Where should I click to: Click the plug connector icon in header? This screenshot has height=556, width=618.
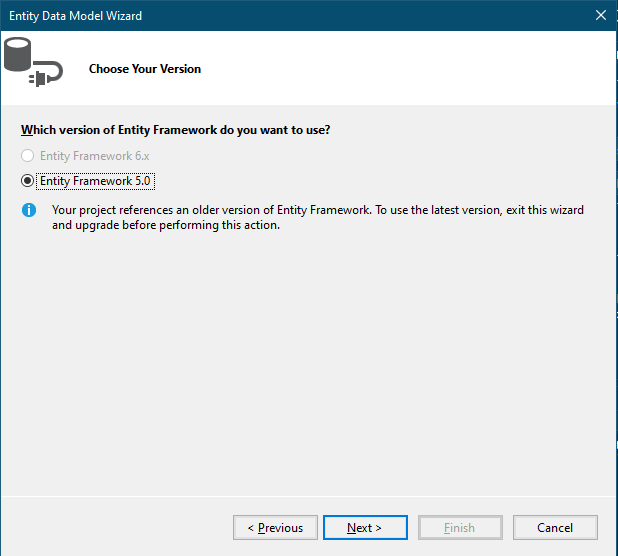pos(47,74)
